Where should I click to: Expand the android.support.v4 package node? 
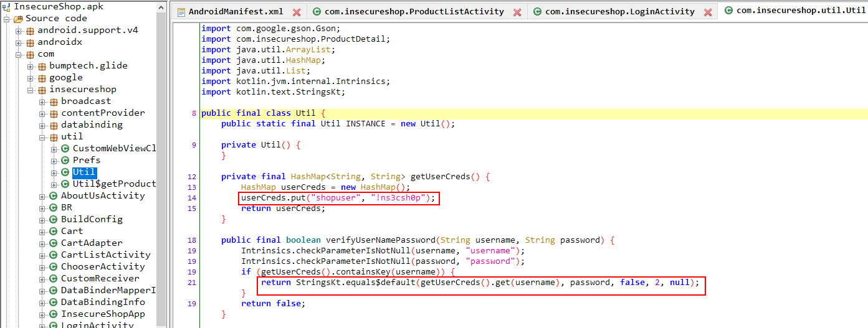point(19,30)
